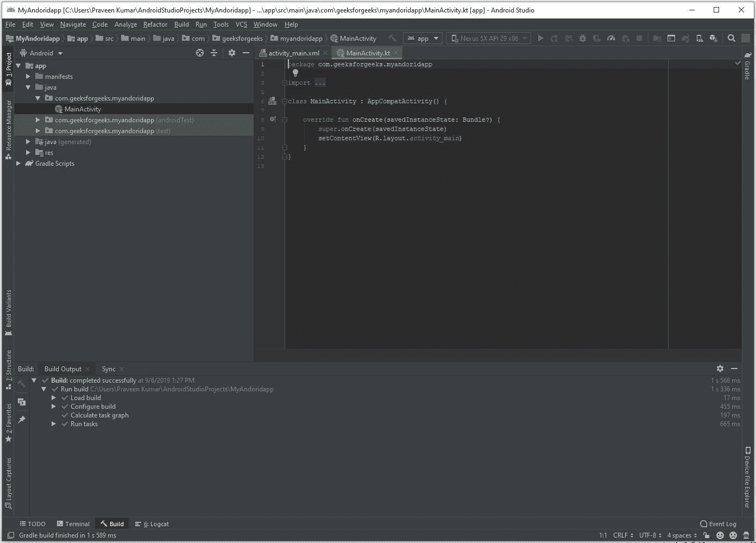Screen dimensions: 756x543
Task: Select MainActivity file in project tree
Action: click(83, 109)
